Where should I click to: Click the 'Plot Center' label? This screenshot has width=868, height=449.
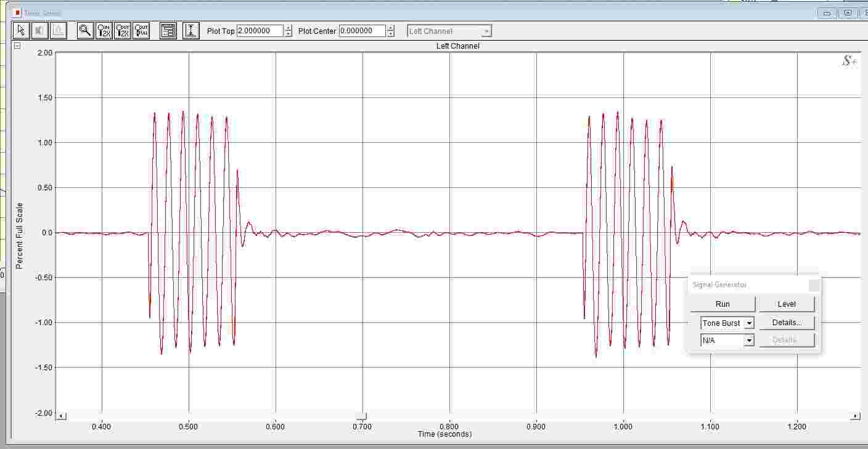[317, 31]
